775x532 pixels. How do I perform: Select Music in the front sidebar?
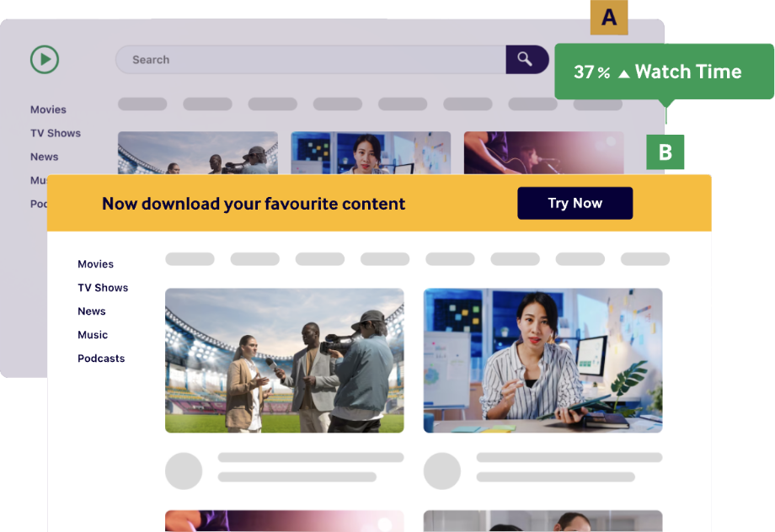[93, 335]
